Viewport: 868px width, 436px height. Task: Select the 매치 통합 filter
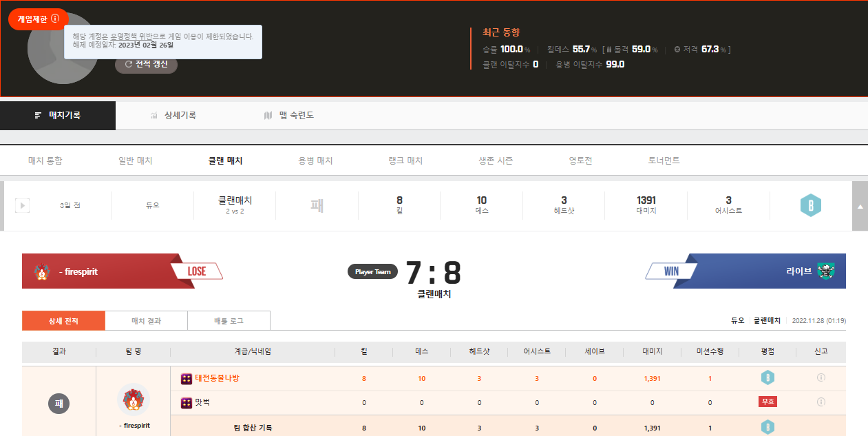pos(45,160)
